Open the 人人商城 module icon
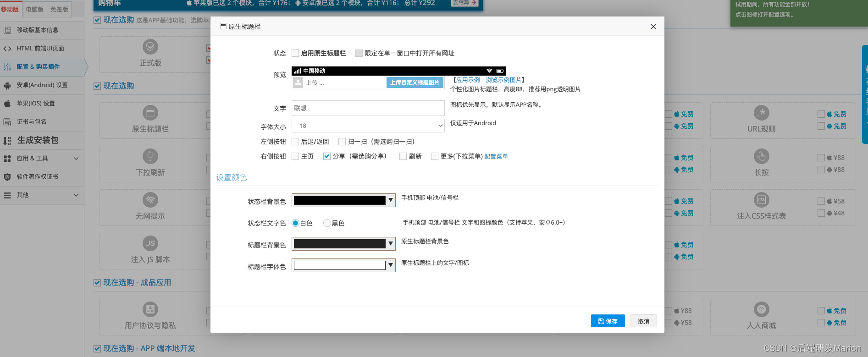Viewport: 868px width, 357px height. [762, 309]
